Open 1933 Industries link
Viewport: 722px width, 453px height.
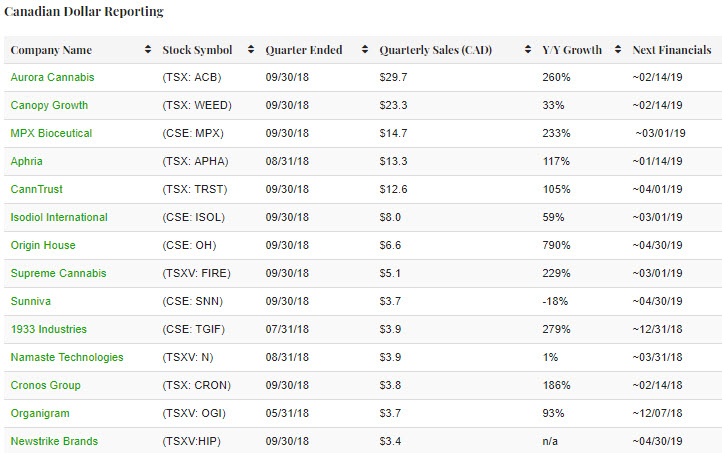tap(48, 330)
